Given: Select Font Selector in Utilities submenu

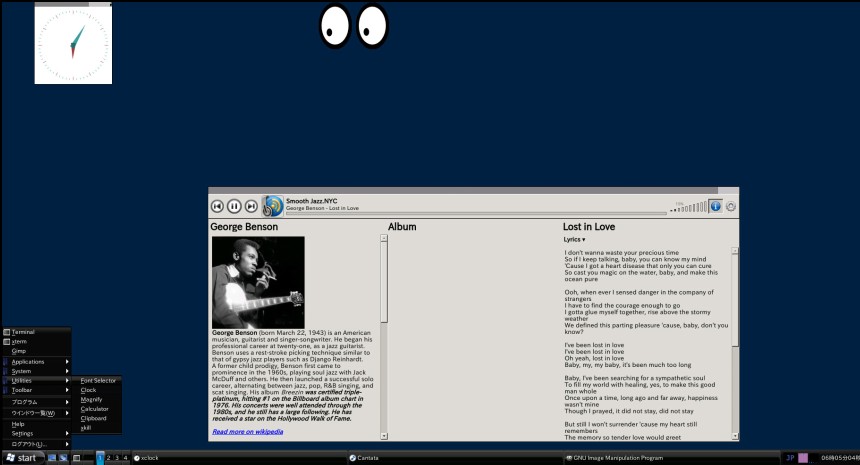Looking at the screenshot, I should coord(98,380).
